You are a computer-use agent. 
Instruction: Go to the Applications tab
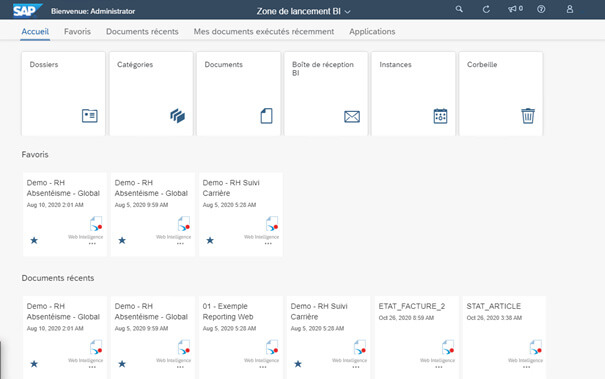[x=372, y=32]
